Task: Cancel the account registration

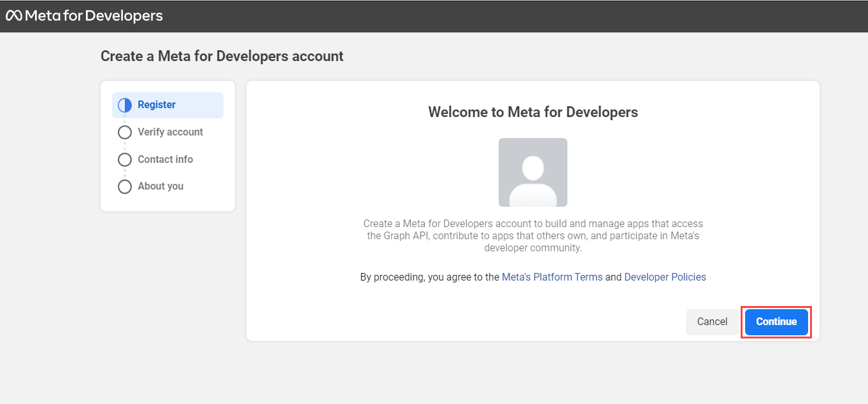Action: tap(711, 321)
